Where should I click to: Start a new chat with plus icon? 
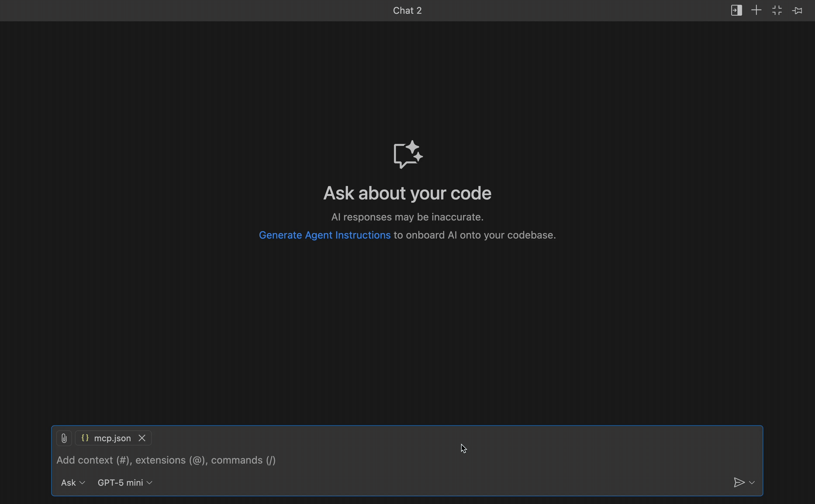click(756, 10)
